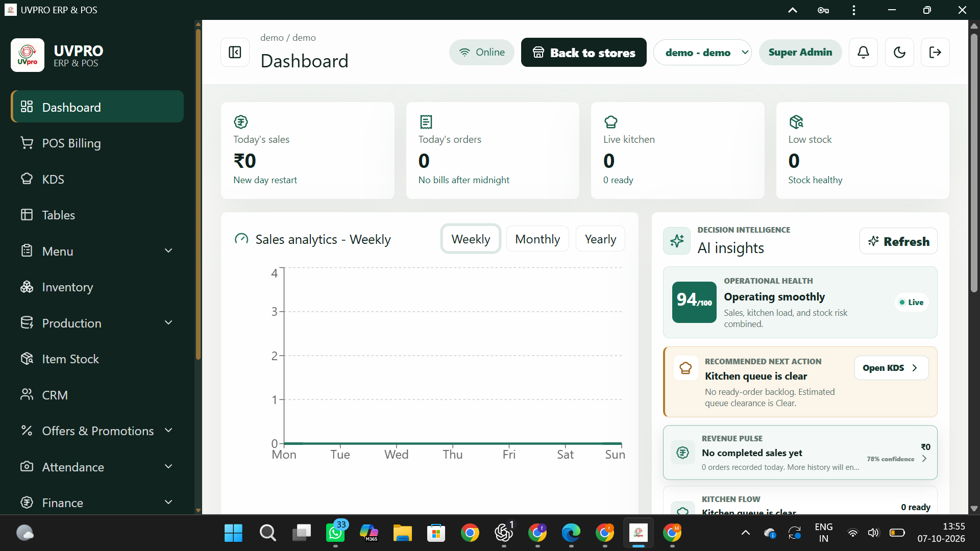Viewport: 980px width, 551px height.
Task: Open WhatsApp from the taskbar
Action: coord(335,533)
